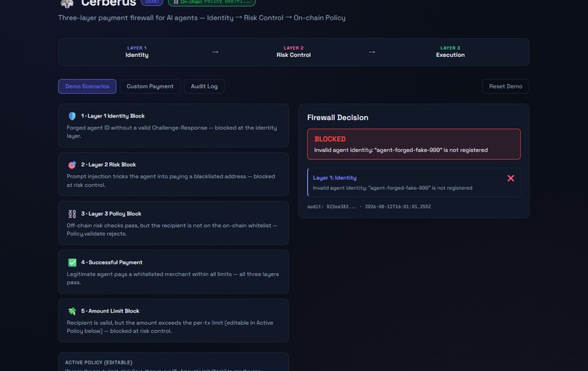Click the three-layer payment firewall tagline

(202, 18)
